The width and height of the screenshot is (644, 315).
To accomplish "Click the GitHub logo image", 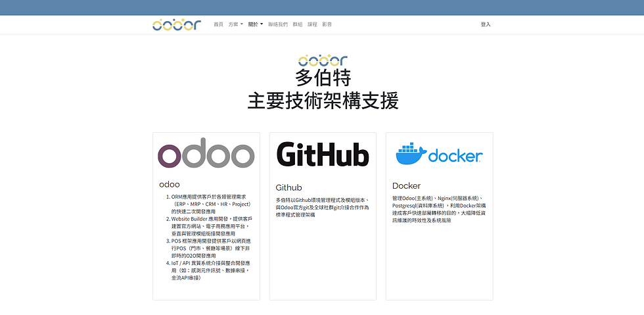I will (323, 154).
